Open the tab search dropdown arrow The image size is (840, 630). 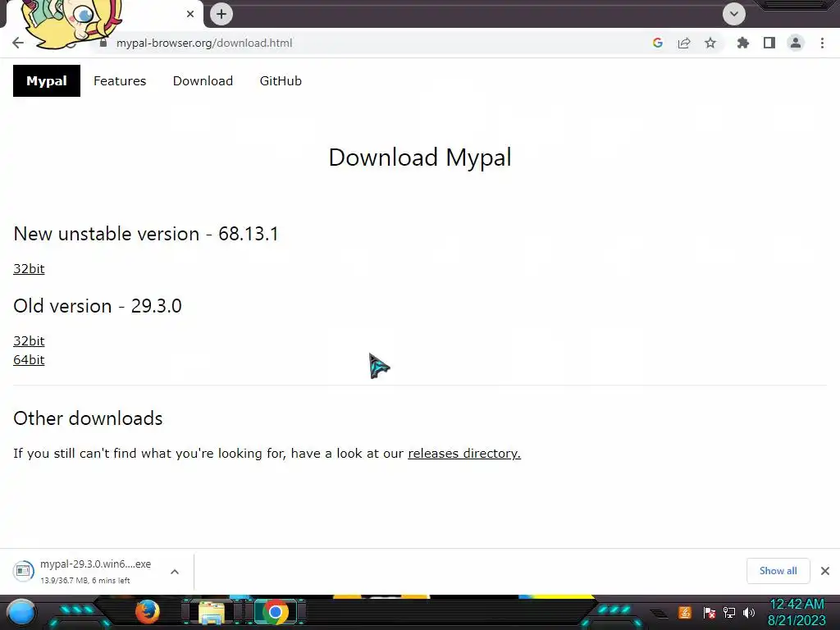point(734,14)
